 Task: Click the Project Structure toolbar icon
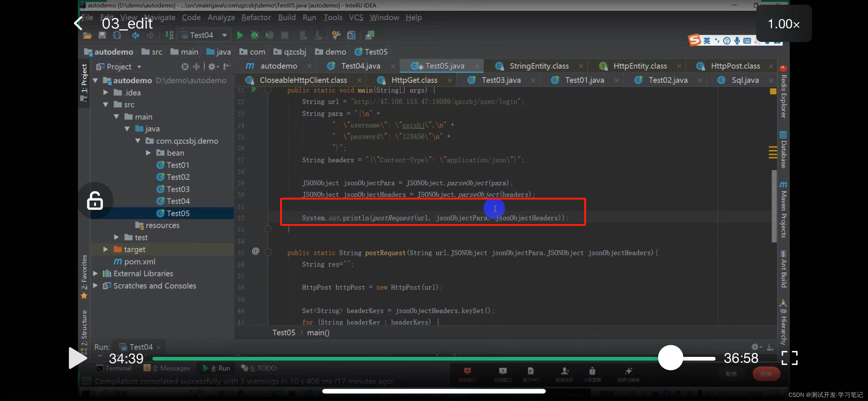point(351,35)
